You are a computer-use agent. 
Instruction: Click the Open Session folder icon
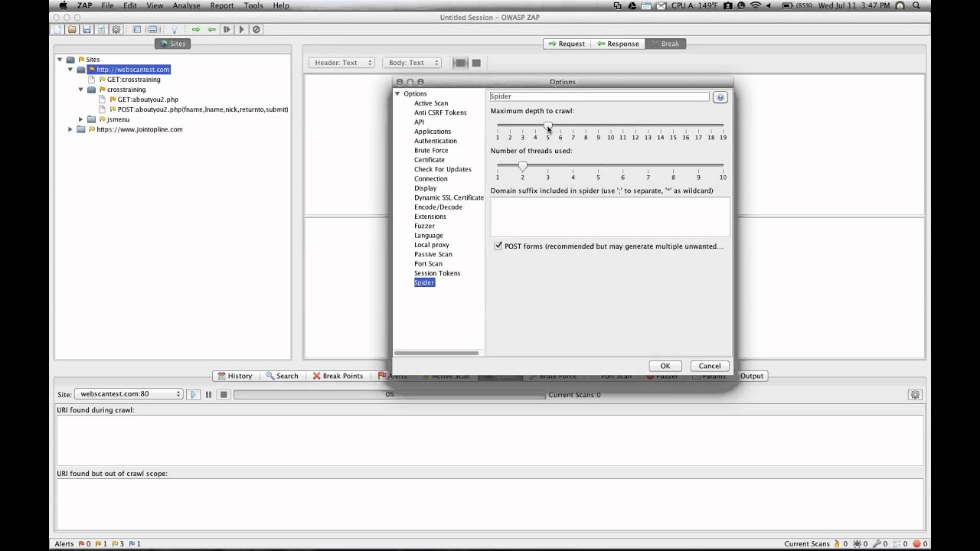point(72,29)
